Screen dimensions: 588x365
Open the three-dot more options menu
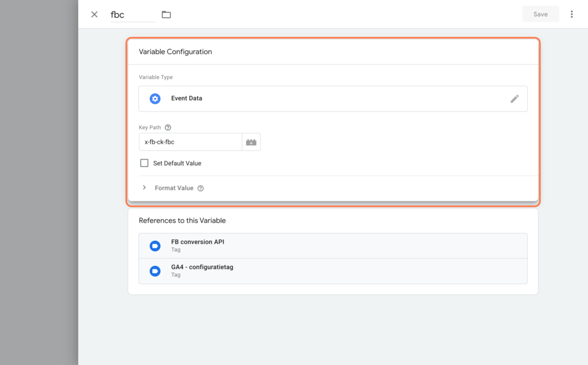click(571, 14)
